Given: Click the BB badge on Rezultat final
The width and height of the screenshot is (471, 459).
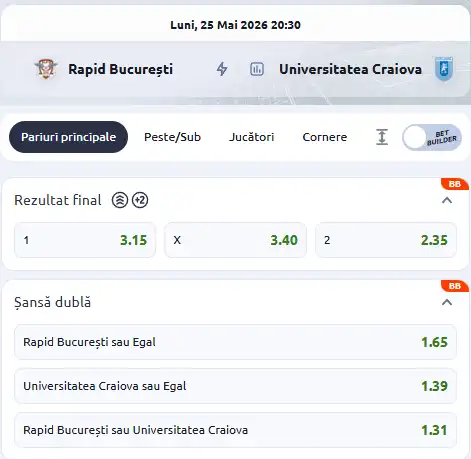Looking at the screenshot, I should [455, 184].
